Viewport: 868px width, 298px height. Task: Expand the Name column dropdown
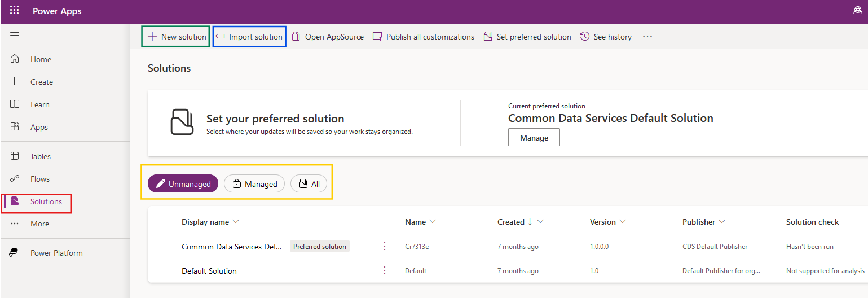pos(433,221)
